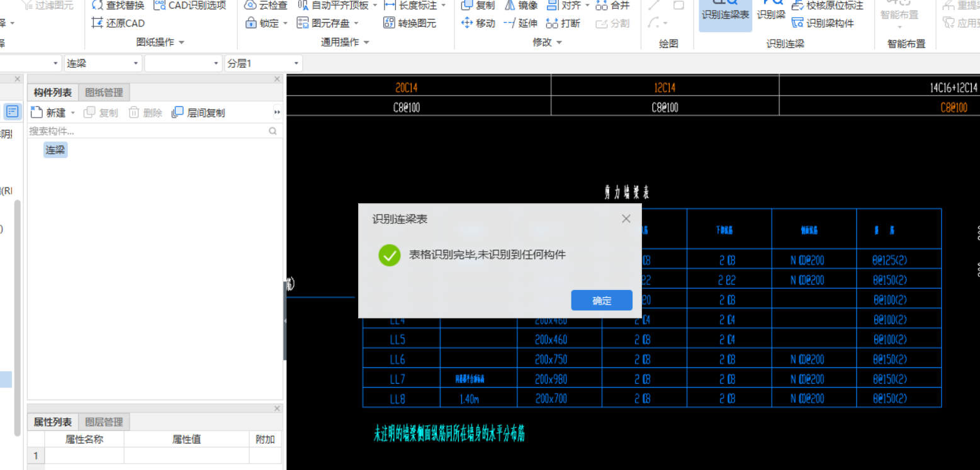980x470 pixels.
Task: Click the 锁定 lock tool
Action: [x=261, y=23]
